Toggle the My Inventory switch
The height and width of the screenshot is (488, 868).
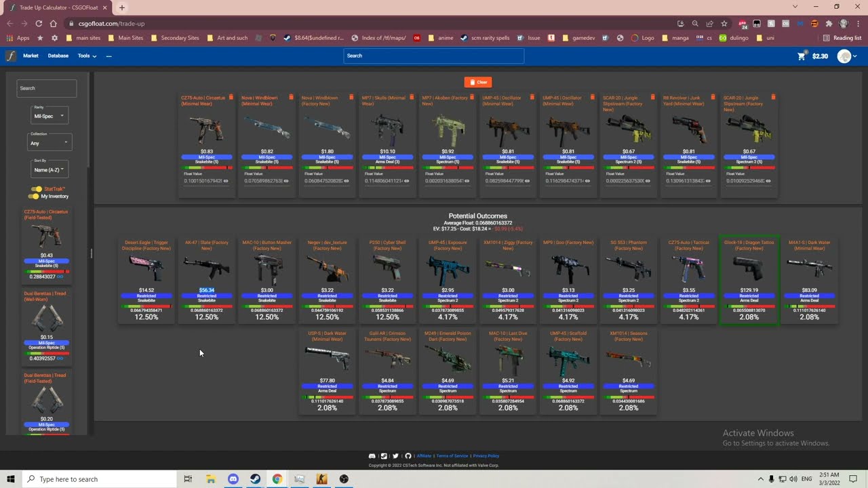(x=33, y=196)
